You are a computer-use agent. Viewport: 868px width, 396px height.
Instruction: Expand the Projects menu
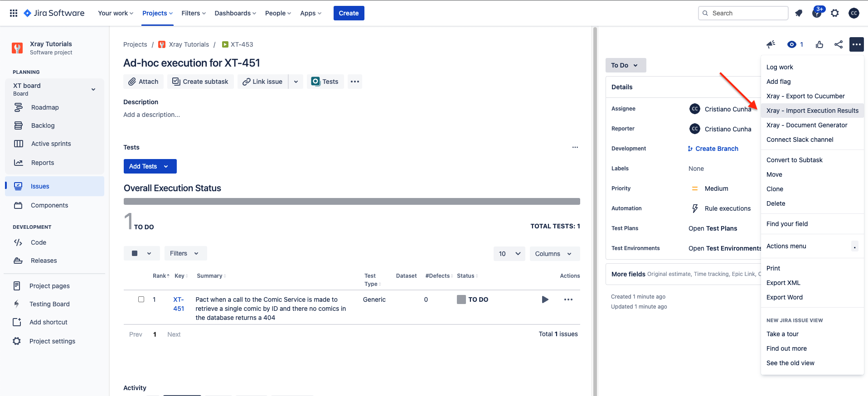point(157,13)
